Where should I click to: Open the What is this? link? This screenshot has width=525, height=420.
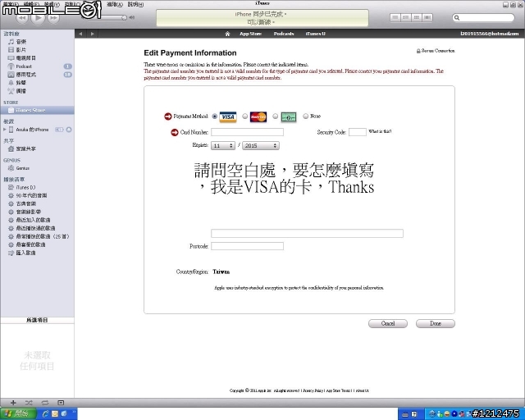click(380, 131)
